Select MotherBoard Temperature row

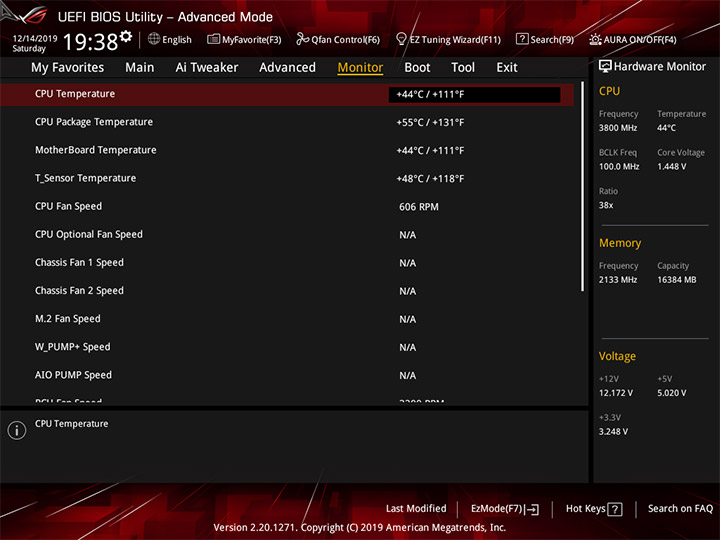(x=287, y=150)
